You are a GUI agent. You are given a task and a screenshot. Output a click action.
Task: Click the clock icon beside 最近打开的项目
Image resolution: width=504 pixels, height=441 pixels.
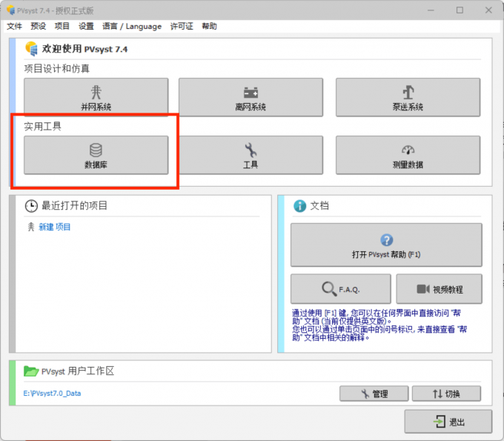31,206
